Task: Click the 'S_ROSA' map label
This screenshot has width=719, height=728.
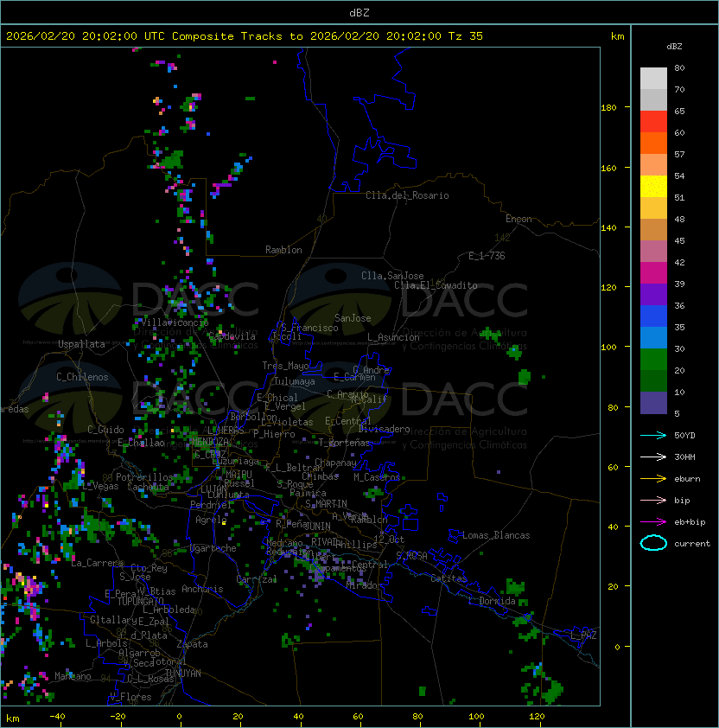Action: [x=411, y=556]
